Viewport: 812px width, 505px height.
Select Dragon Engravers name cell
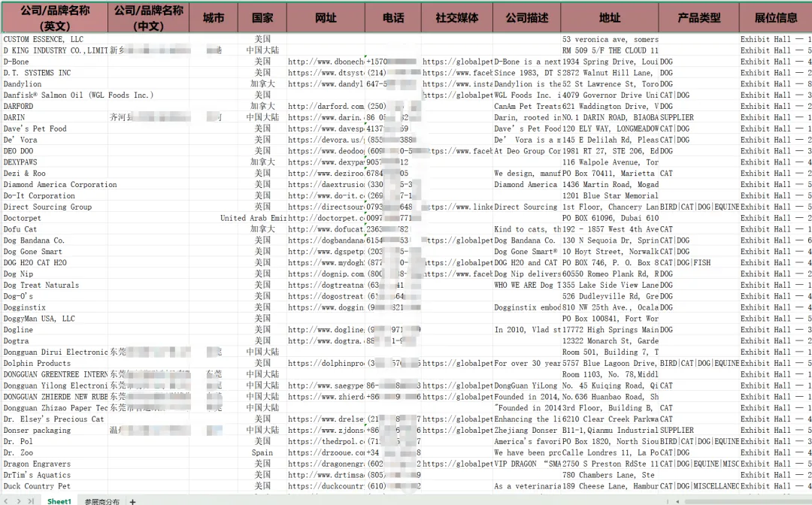click(x=55, y=464)
